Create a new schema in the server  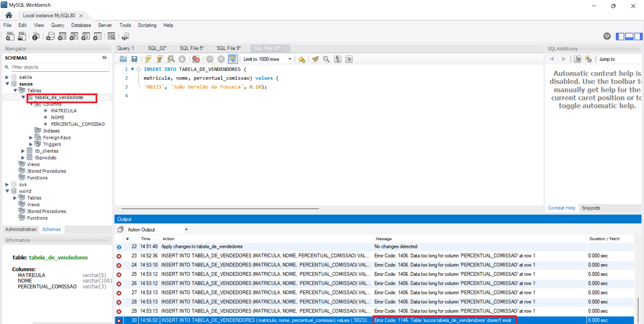tap(50, 36)
